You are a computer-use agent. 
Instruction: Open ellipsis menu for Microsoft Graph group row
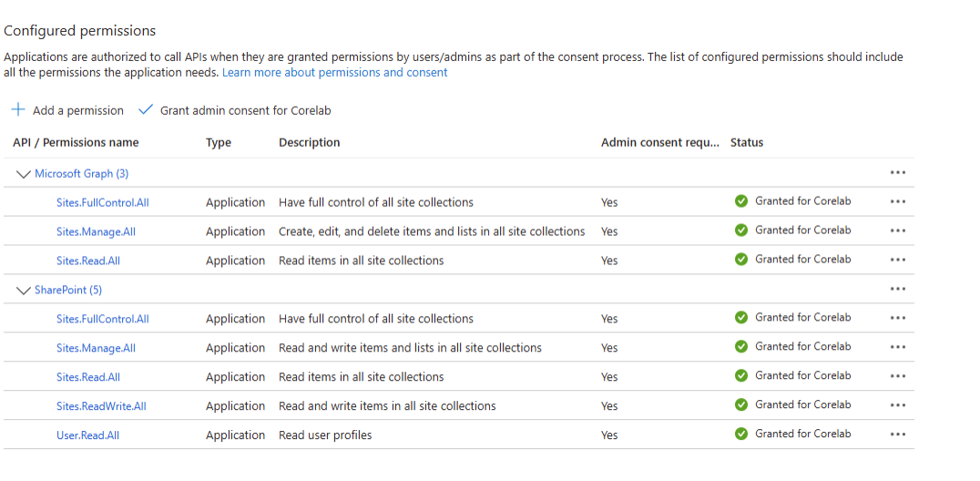point(898,173)
